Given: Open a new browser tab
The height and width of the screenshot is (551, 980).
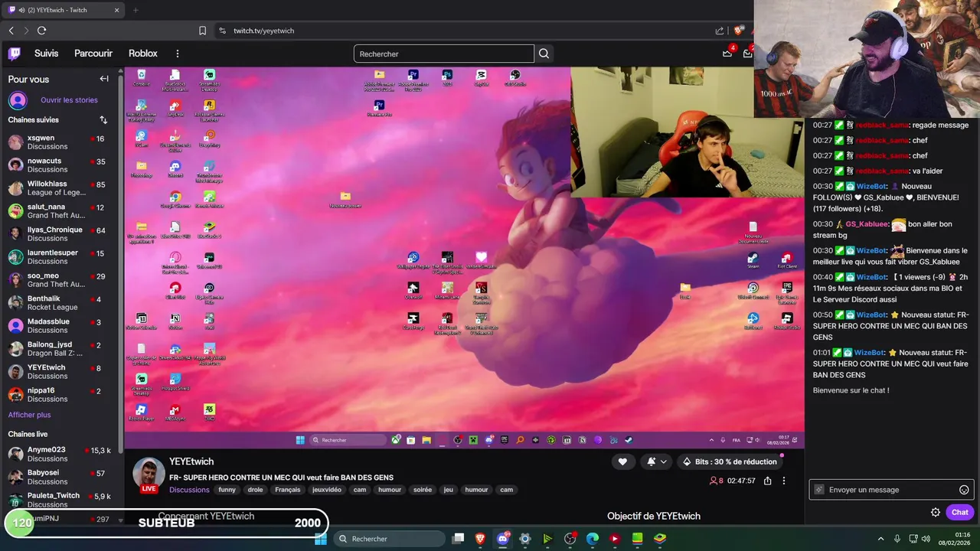Looking at the screenshot, I should tap(136, 10).
